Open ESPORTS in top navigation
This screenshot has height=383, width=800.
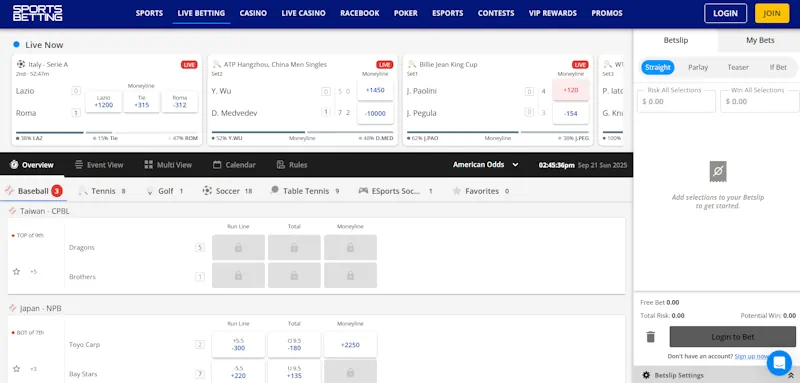tap(447, 13)
